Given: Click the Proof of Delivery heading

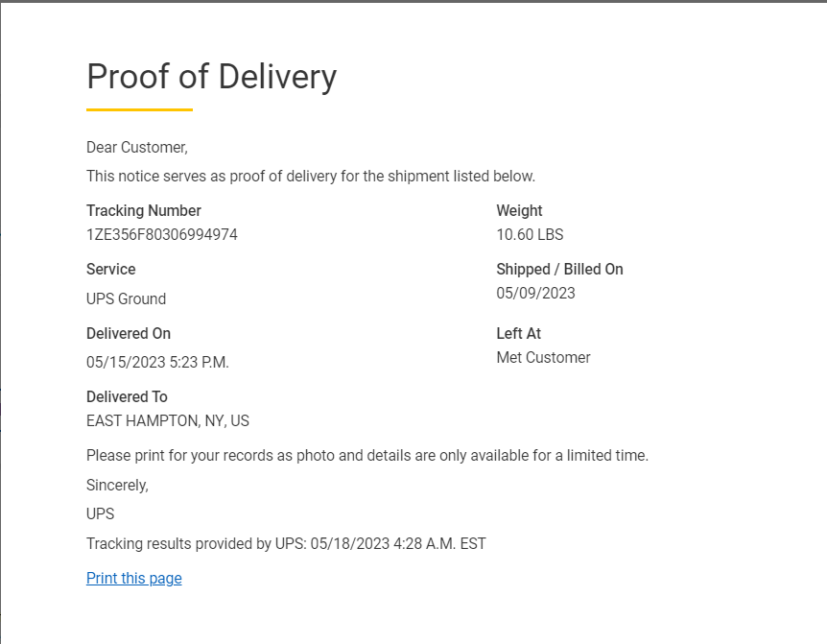Looking at the screenshot, I should pos(211,77).
